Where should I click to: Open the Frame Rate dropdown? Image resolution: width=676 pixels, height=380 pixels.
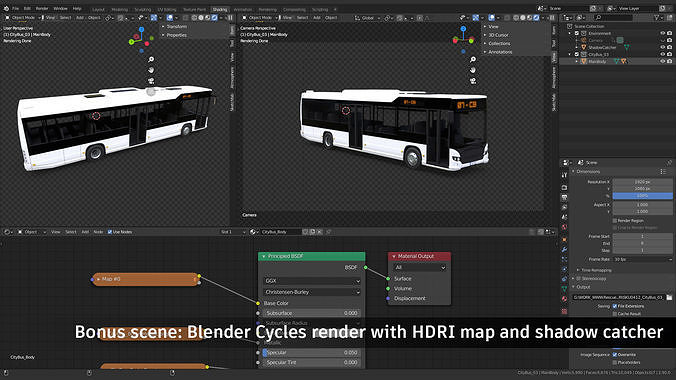coord(642,259)
